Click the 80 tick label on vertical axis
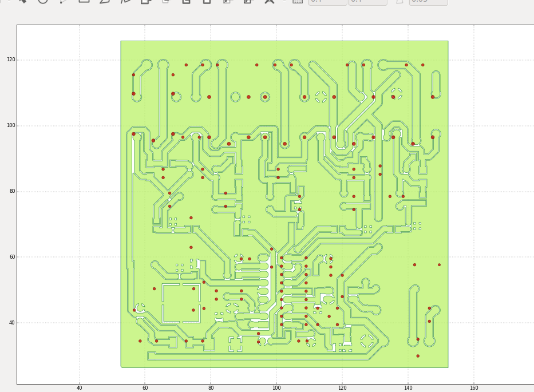This screenshot has height=392, width=534. pos(12,191)
